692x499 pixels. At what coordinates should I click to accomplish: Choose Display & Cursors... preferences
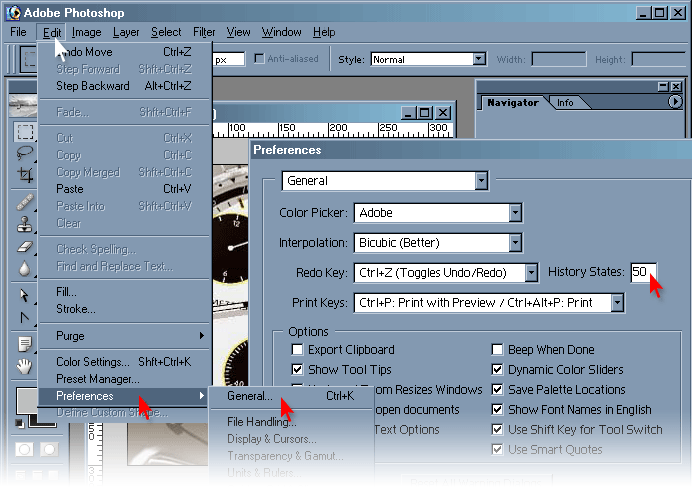coord(290,439)
